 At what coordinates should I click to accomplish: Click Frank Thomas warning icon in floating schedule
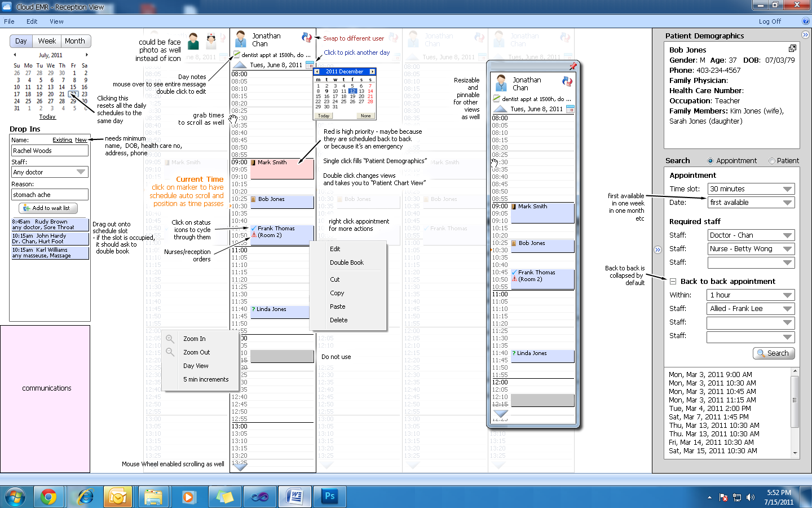click(x=514, y=279)
